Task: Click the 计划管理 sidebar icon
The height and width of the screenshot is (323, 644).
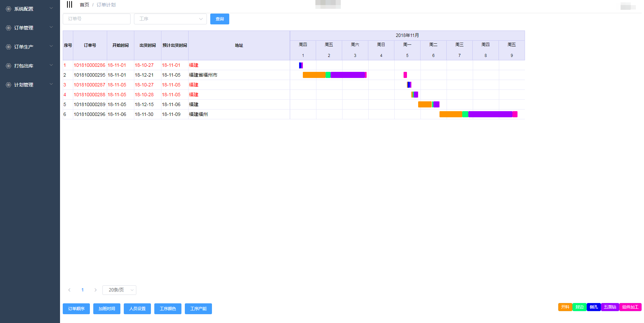Action: (x=8, y=85)
